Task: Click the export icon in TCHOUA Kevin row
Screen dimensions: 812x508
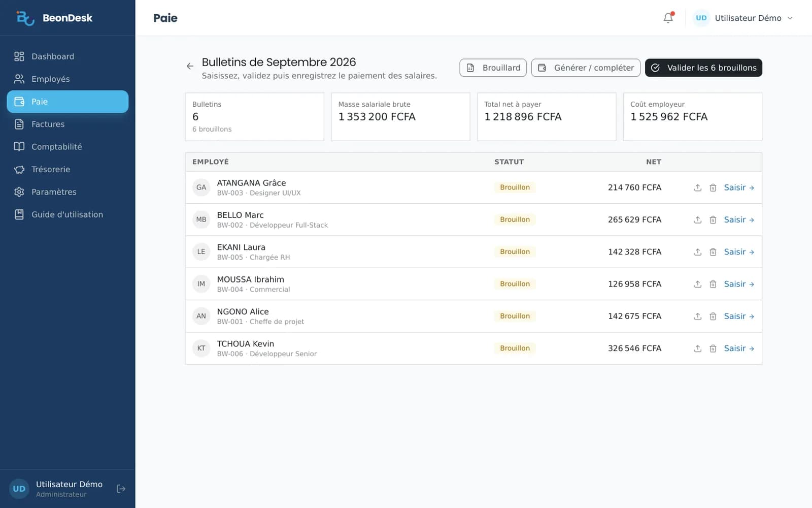Action: coord(698,348)
